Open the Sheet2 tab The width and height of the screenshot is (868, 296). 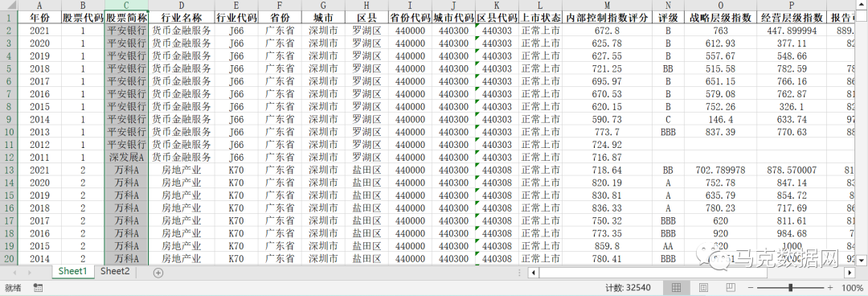click(x=115, y=272)
